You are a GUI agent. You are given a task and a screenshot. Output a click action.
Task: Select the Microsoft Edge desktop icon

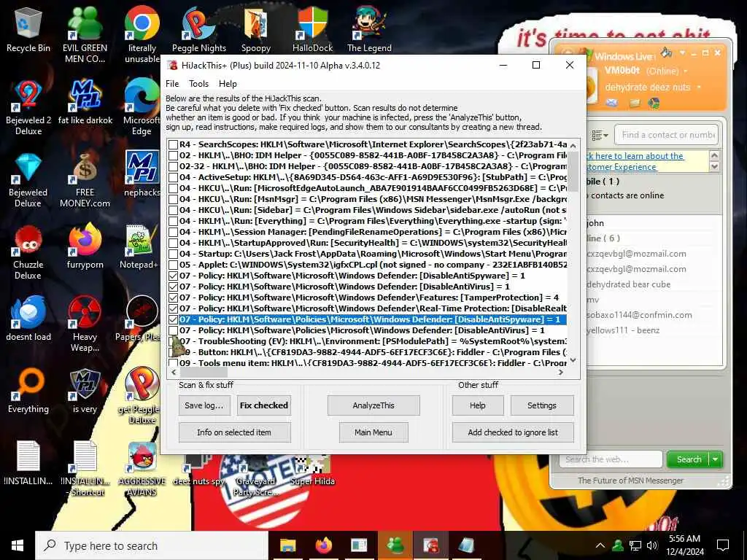[x=142, y=108]
